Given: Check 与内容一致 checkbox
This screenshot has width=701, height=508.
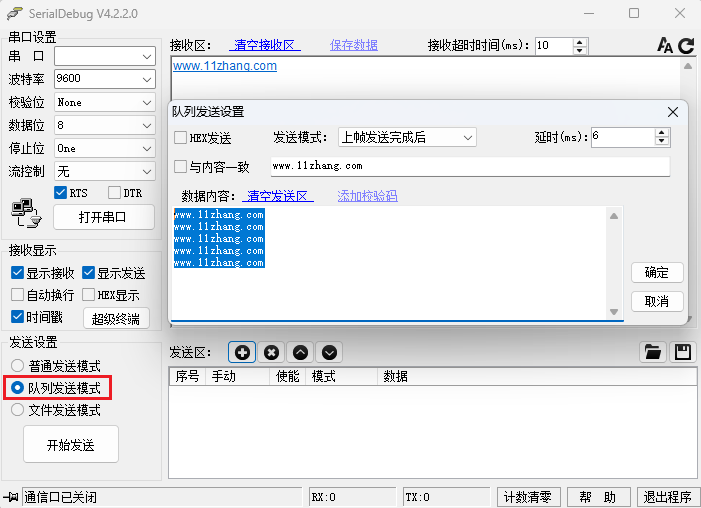Looking at the screenshot, I should click(x=180, y=167).
